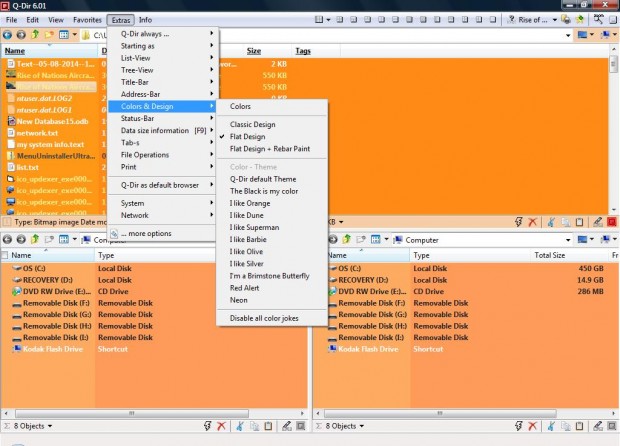Delete using red X in top pane status bar

pos(533,222)
